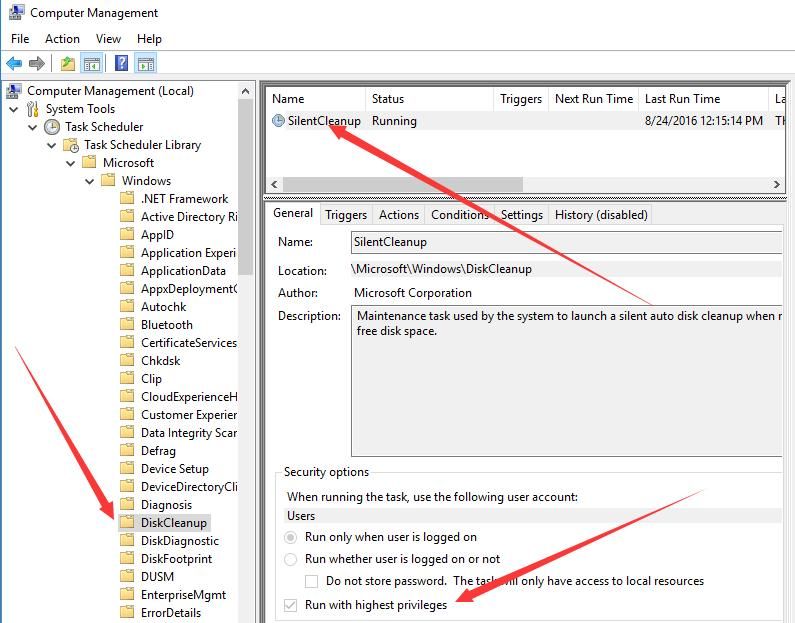
Task: Click the Task Scheduler clock icon
Action: pos(52,127)
